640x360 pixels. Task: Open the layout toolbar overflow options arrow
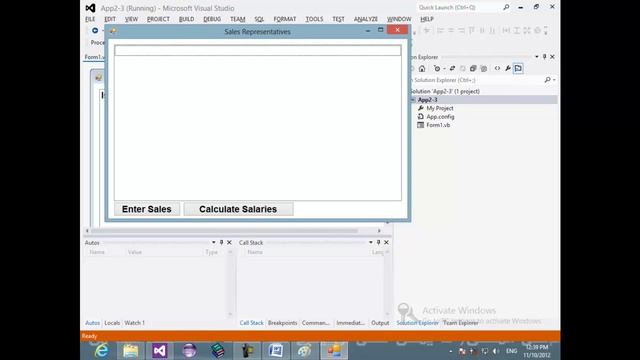tap(546, 31)
